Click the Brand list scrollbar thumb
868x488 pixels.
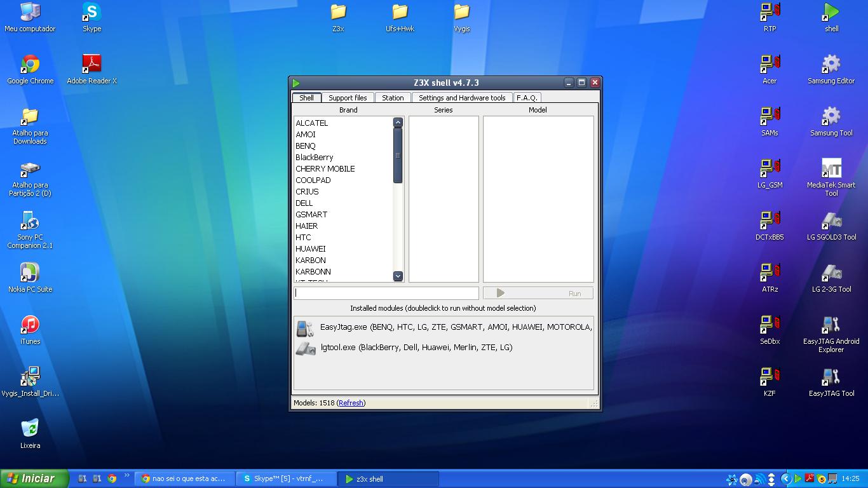tap(398, 156)
